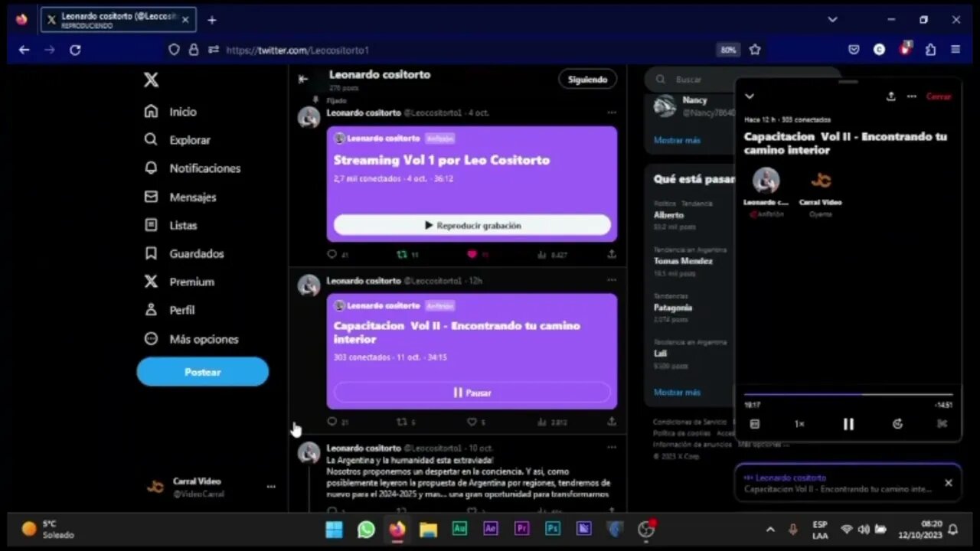Go back with the profile header arrow
980x551 pixels.
pyautogui.click(x=303, y=79)
